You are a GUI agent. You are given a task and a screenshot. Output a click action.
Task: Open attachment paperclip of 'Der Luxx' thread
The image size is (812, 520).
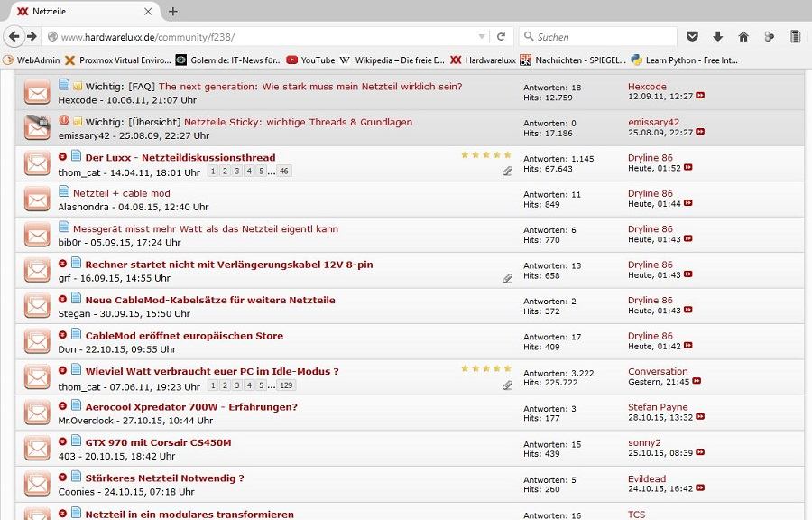coord(507,171)
